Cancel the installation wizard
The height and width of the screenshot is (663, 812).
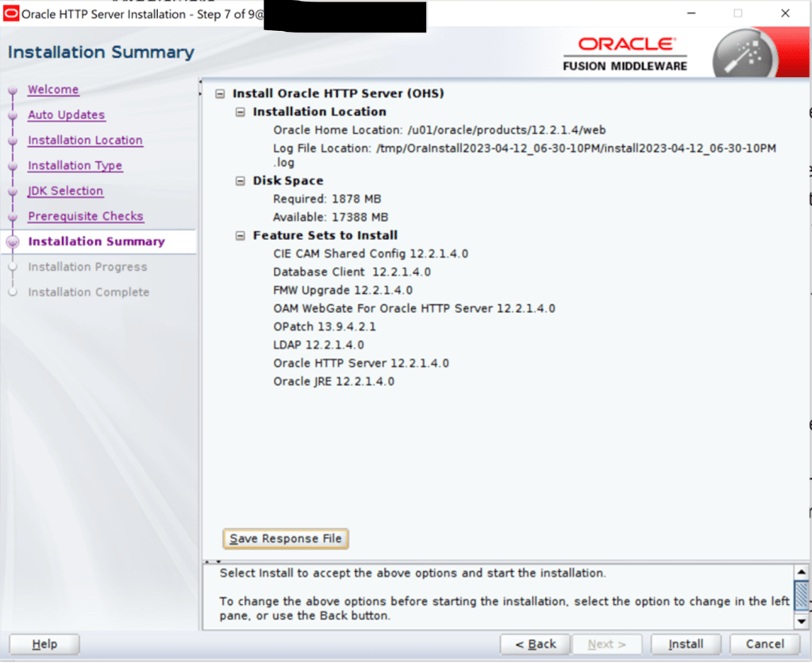pyautogui.click(x=764, y=644)
